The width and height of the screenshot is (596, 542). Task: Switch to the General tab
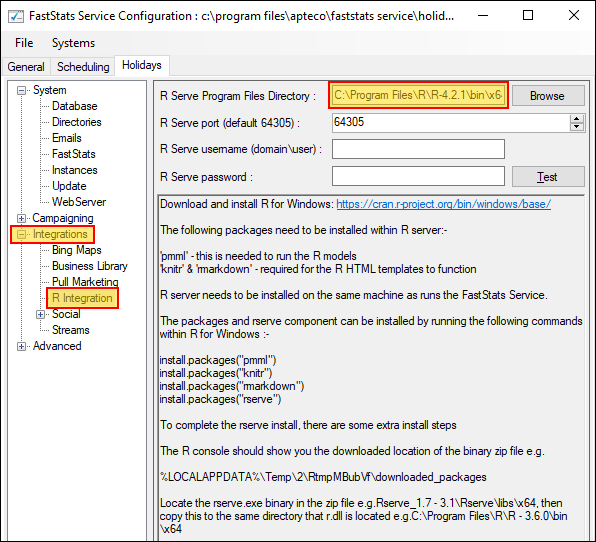tap(26, 67)
